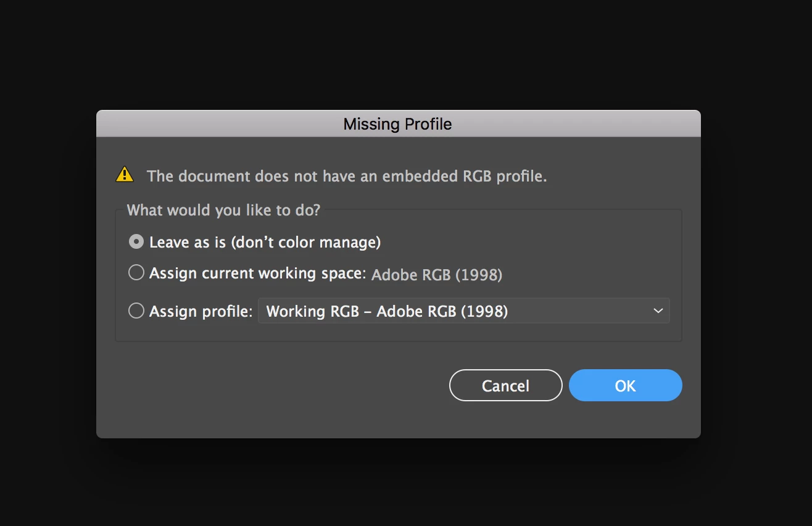Click the "Leave as is (don't color manage)" label
The height and width of the screenshot is (526, 812).
tap(265, 242)
